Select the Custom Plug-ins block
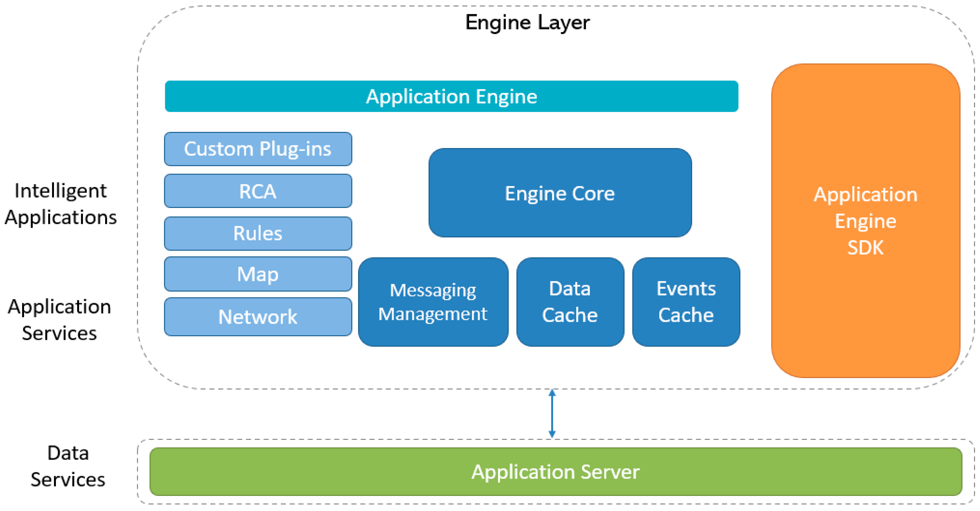980x511 pixels. tap(258, 149)
